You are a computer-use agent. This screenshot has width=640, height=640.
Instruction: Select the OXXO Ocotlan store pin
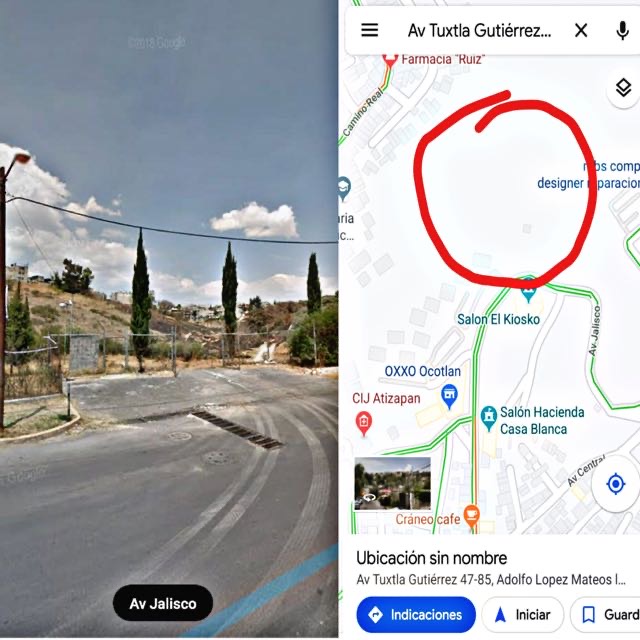[x=449, y=396]
